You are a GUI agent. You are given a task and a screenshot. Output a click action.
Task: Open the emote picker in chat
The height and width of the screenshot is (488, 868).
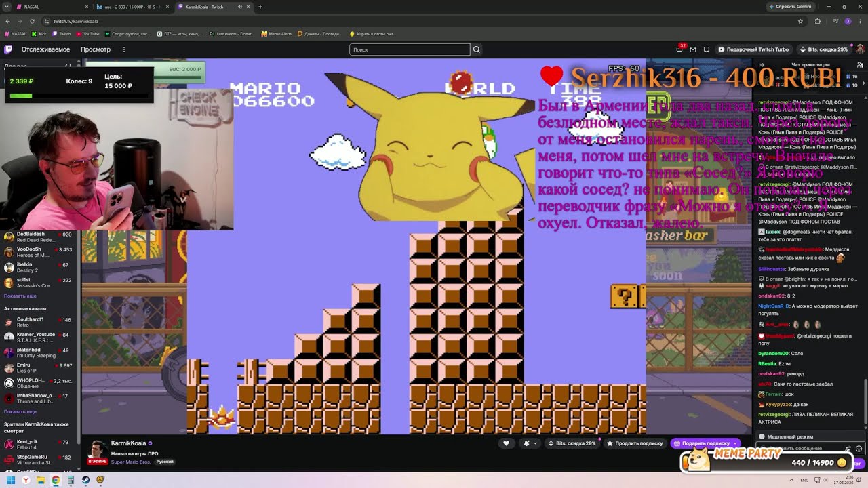[859, 449]
